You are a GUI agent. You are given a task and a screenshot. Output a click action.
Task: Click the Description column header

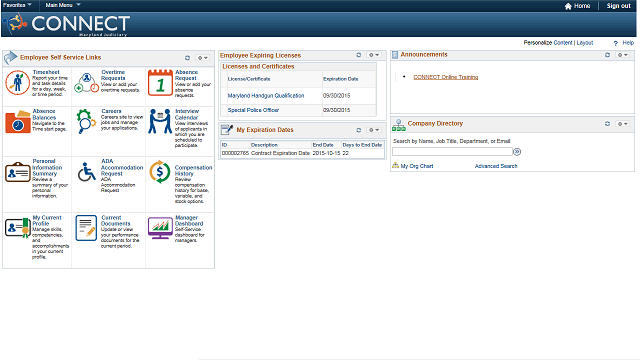point(264,145)
